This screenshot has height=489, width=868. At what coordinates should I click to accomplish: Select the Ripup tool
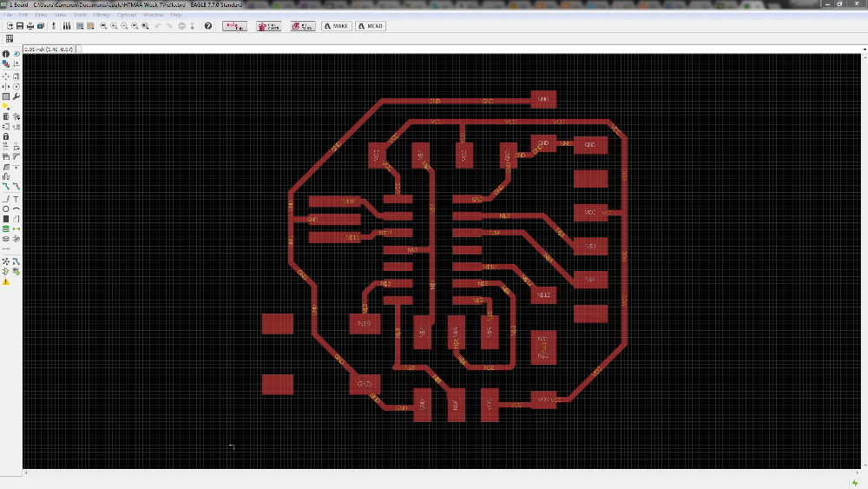(16, 187)
